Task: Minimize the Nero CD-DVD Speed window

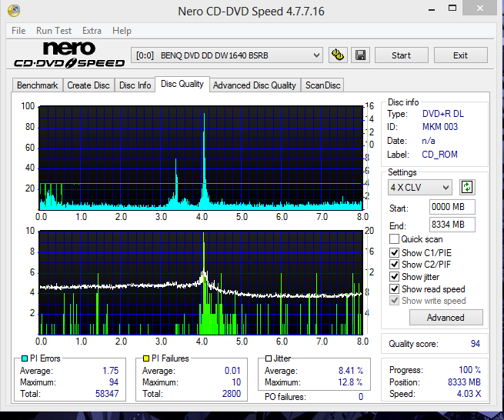Action: 432,9
